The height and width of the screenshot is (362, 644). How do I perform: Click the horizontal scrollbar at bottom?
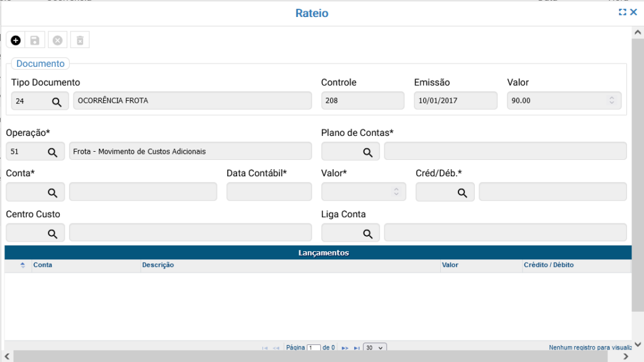tap(314, 357)
